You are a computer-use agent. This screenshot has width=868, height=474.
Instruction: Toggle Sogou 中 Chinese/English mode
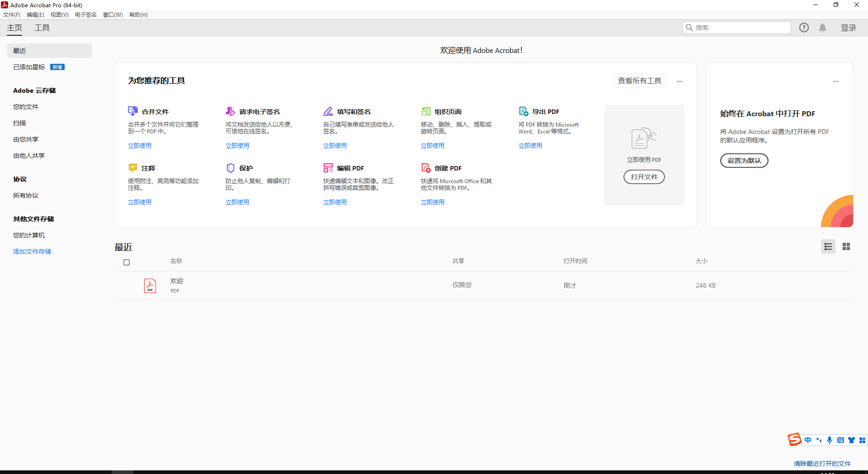click(x=808, y=440)
